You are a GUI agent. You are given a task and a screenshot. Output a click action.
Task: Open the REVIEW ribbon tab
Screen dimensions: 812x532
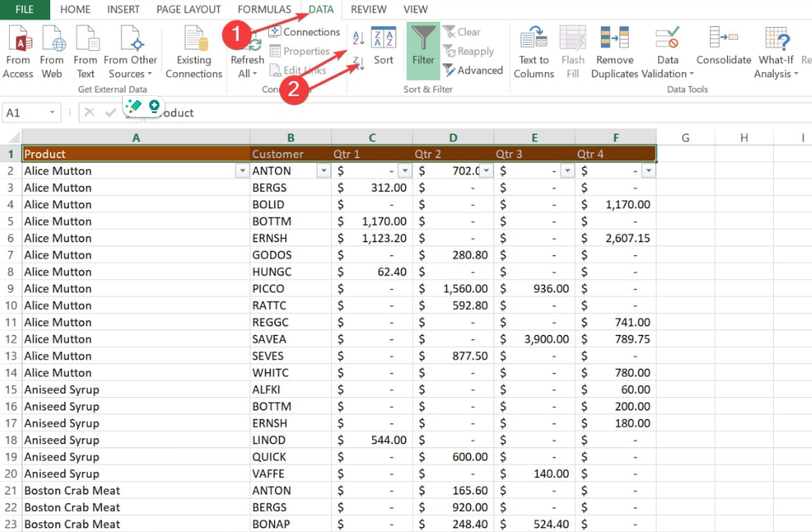coord(368,9)
